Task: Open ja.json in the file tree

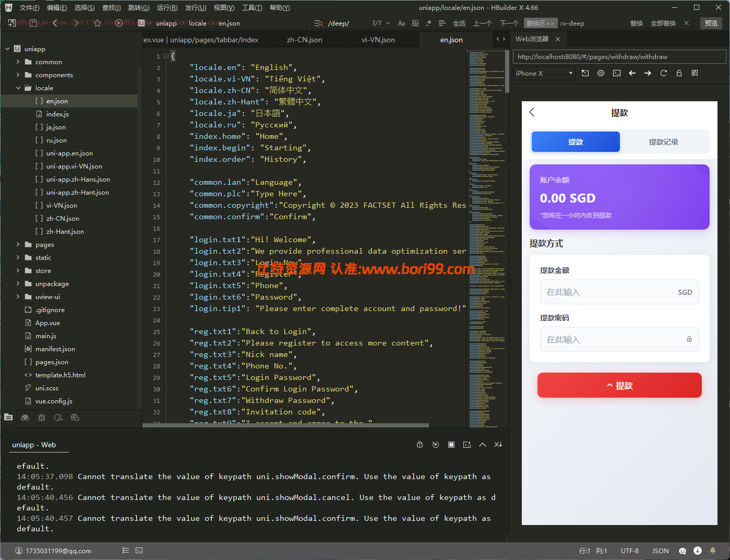Action: coord(56,127)
